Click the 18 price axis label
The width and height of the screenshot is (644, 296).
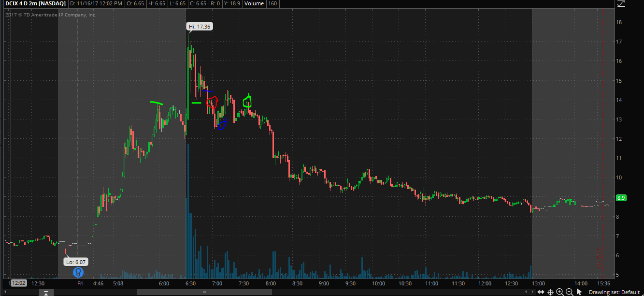coord(619,22)
